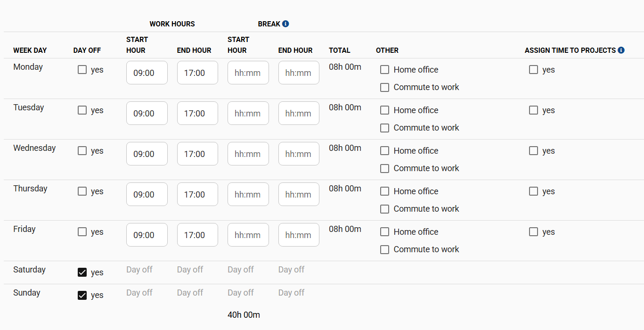This screenshot has height=330, width=644.
Task: Check Wednesday's Day off checkbox
Action: tap(82, 151)
